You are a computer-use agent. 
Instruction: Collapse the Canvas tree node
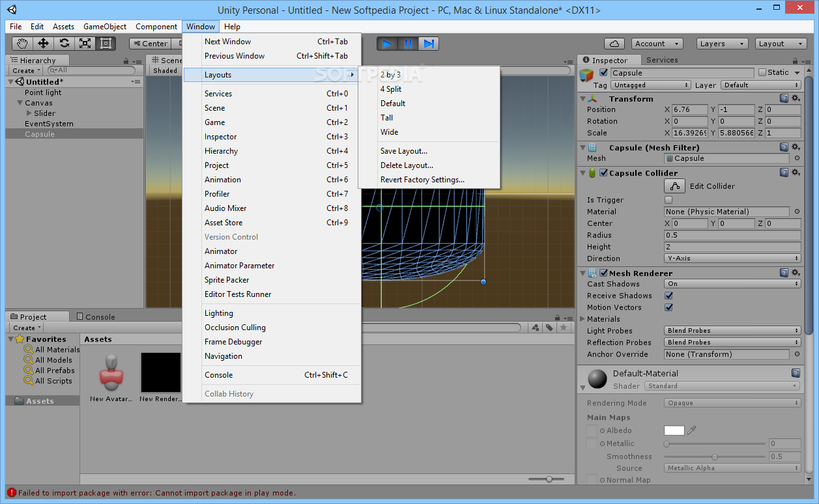pos(20,103)
